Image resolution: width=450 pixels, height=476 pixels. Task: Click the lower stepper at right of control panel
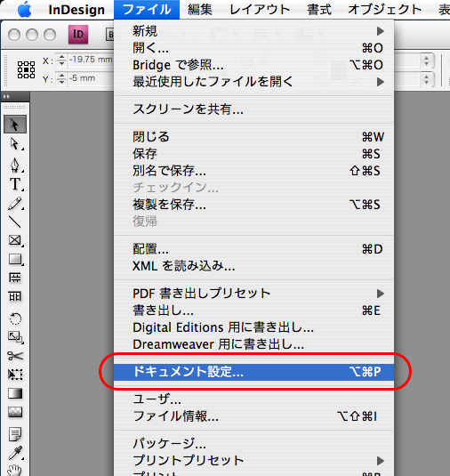[426, 79]
